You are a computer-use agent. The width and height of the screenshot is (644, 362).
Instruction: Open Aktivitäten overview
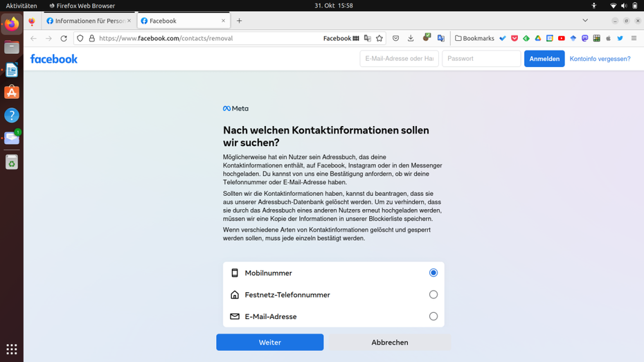[x=21, y=6]
